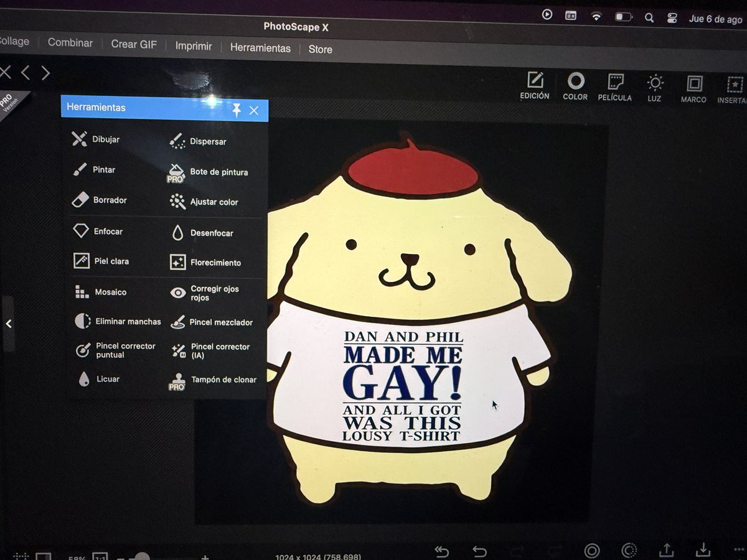Select the Dibujar tool
The width and height of the screenshot is (747, 560).
click(96, 139)
